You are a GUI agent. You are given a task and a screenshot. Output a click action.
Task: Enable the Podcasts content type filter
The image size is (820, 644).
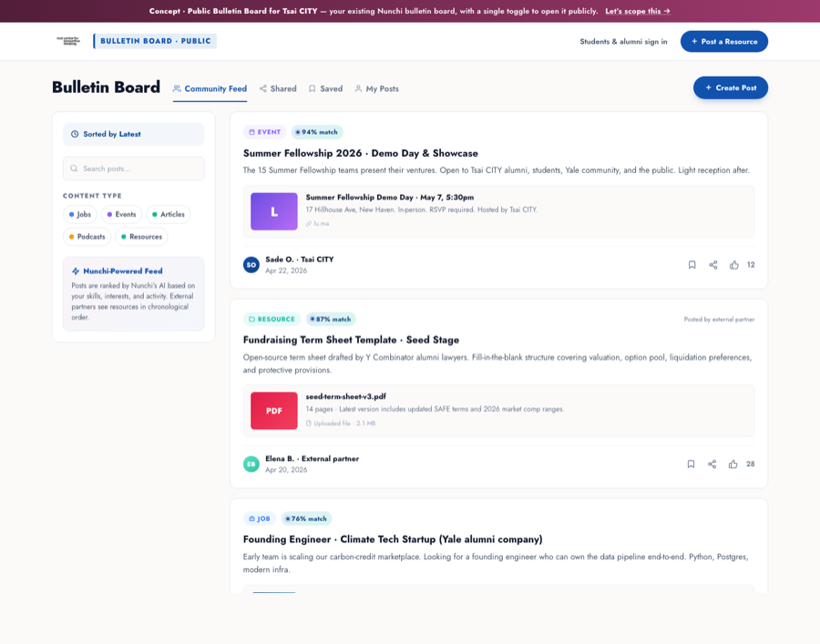coord(87,237)
